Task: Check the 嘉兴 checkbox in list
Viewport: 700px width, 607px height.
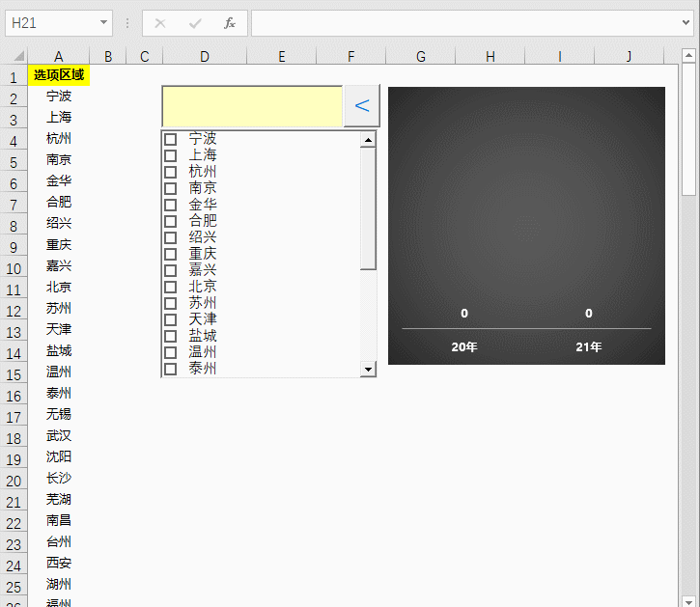Action: point(170,270)
